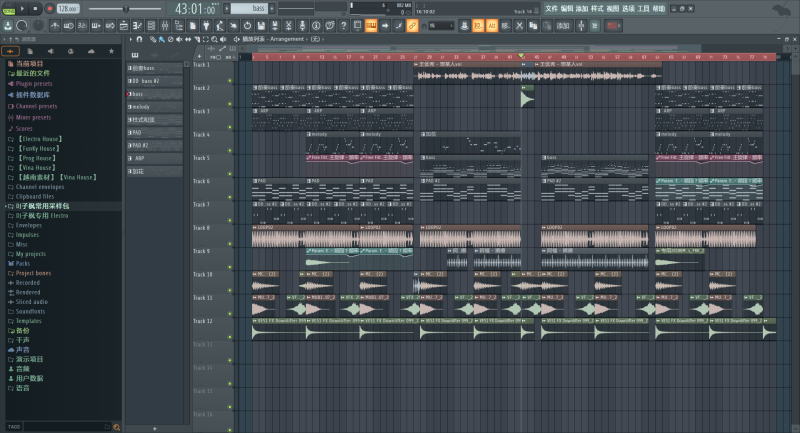Screen dimensions: 800x433
Task: Expand the Plugin presets folder
Action: pyautogui.click(x=33, y=84)
